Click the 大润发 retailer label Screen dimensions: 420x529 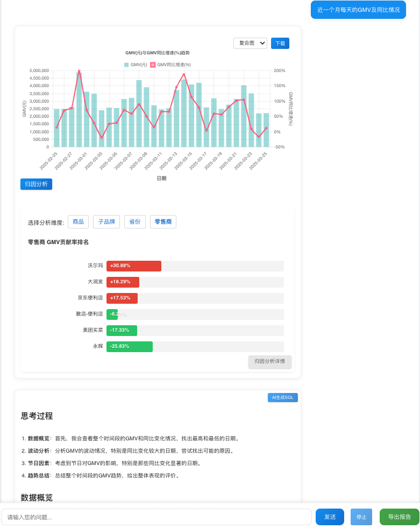(95, 282)
